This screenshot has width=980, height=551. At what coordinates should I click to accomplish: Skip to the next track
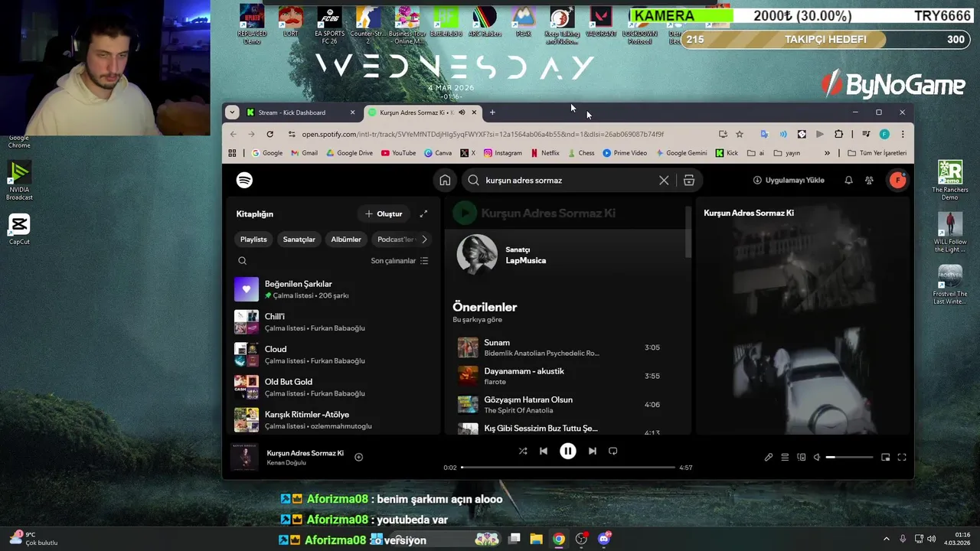pos(592,452)
